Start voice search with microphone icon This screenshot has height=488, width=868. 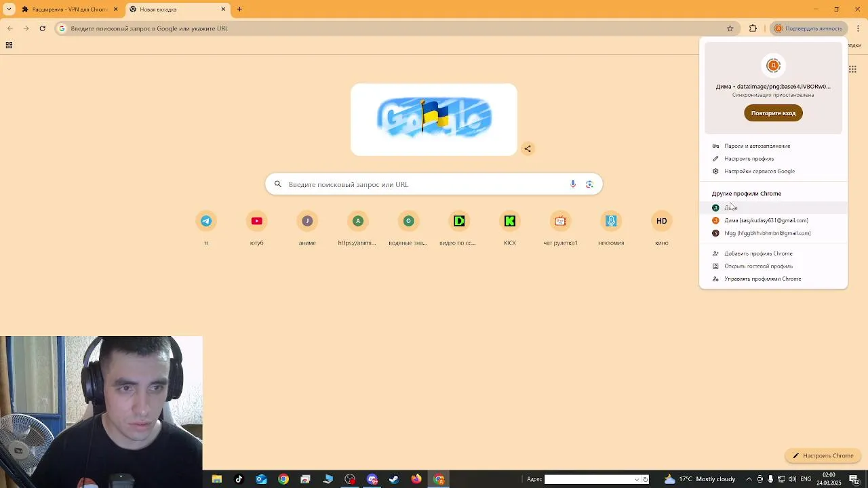pos(573,184)
